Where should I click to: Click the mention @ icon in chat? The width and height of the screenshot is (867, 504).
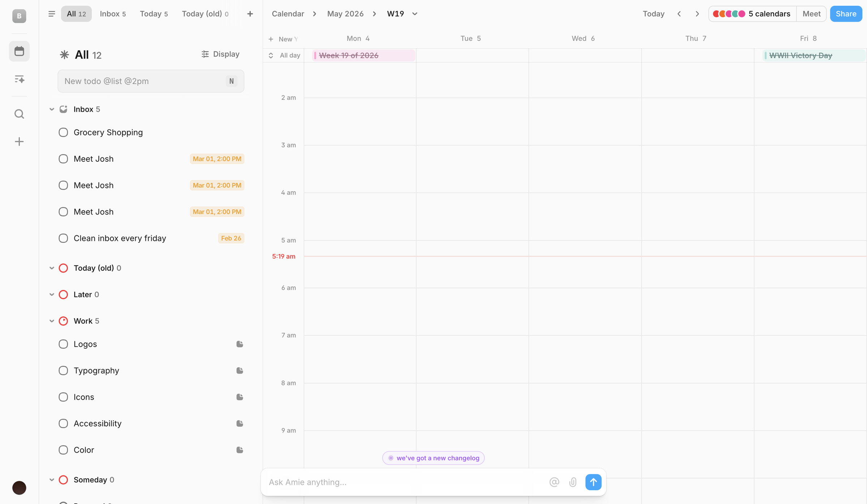tap(554, 482)
